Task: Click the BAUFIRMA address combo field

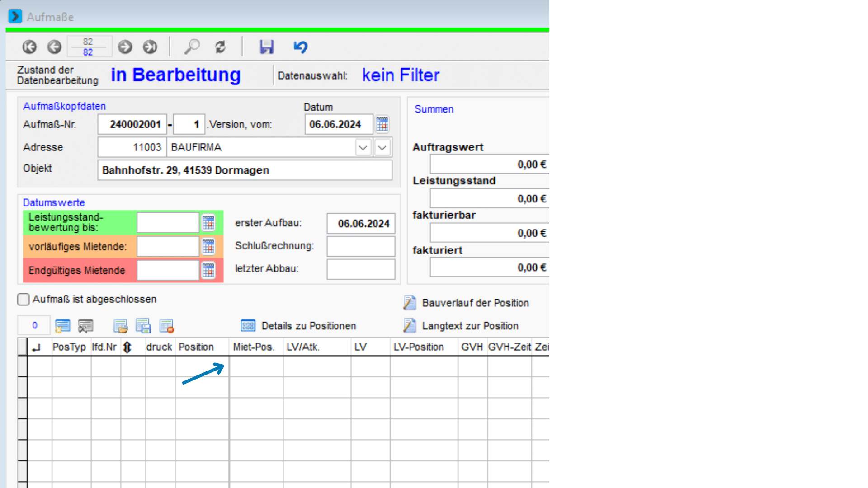Action: tap(261, 147)
